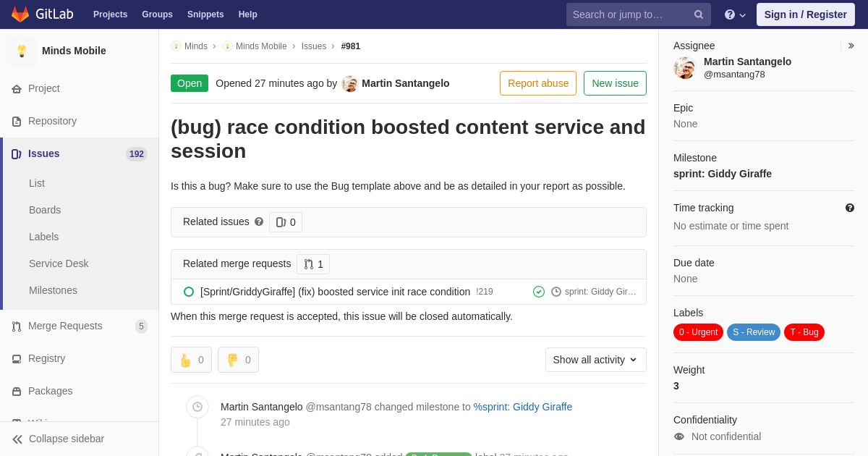Click Martin Santangelo name in milestone activity entry
868x456 pixels.
coord(262,407)
